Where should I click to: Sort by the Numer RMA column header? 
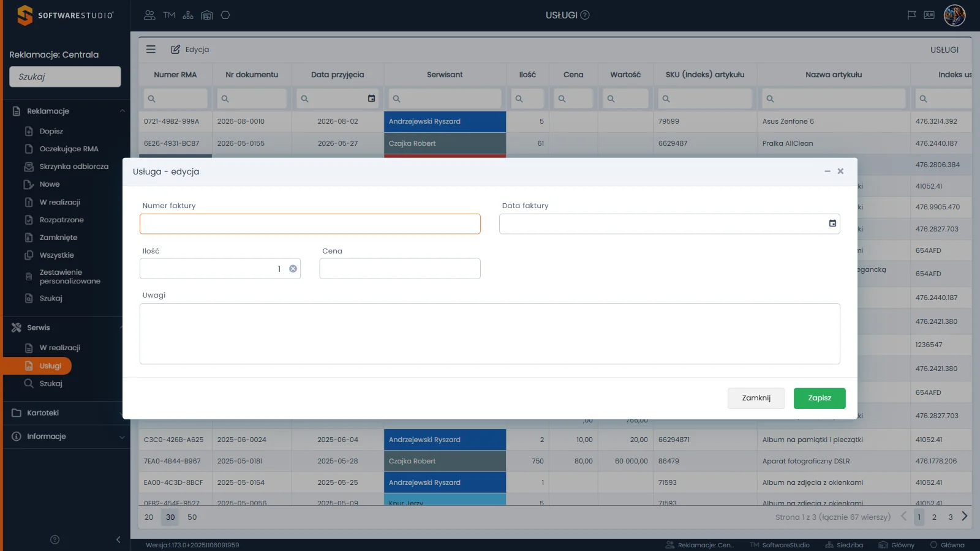(175, 75)
